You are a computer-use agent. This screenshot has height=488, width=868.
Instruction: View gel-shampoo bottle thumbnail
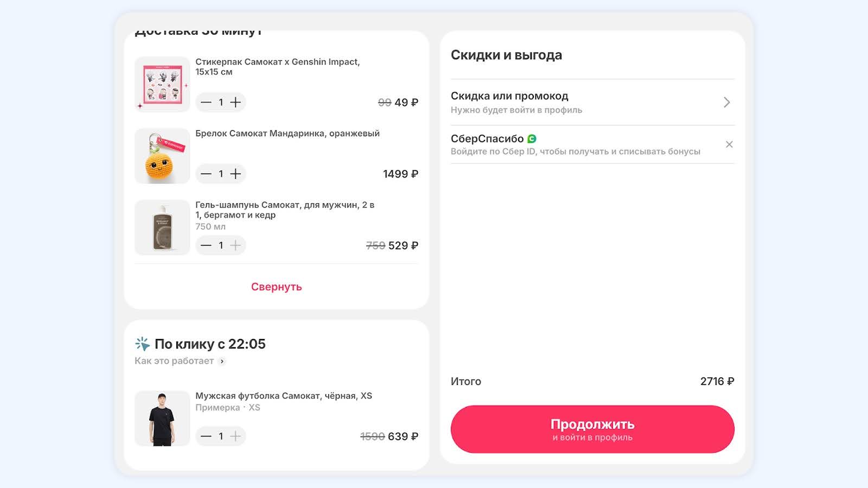click(x=162, y=228)
